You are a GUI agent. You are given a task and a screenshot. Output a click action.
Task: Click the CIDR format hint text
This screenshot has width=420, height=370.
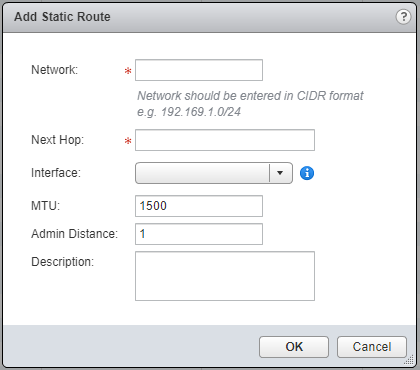point(250,104)
